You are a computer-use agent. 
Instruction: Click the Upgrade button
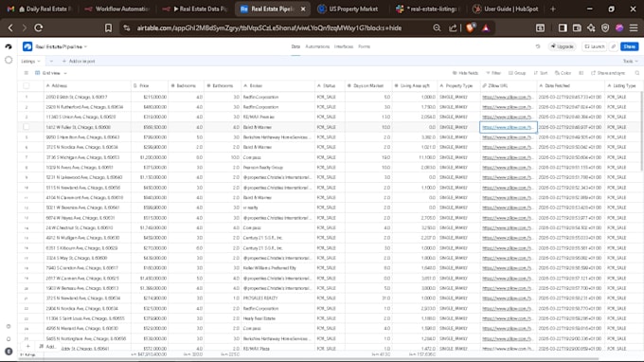tap(562, 46)
